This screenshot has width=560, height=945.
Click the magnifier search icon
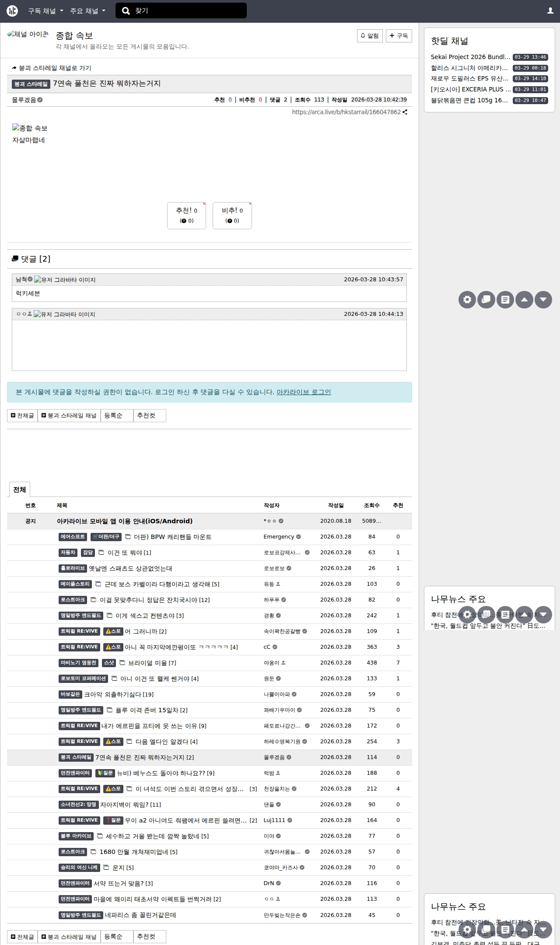[x=126, y=11]
